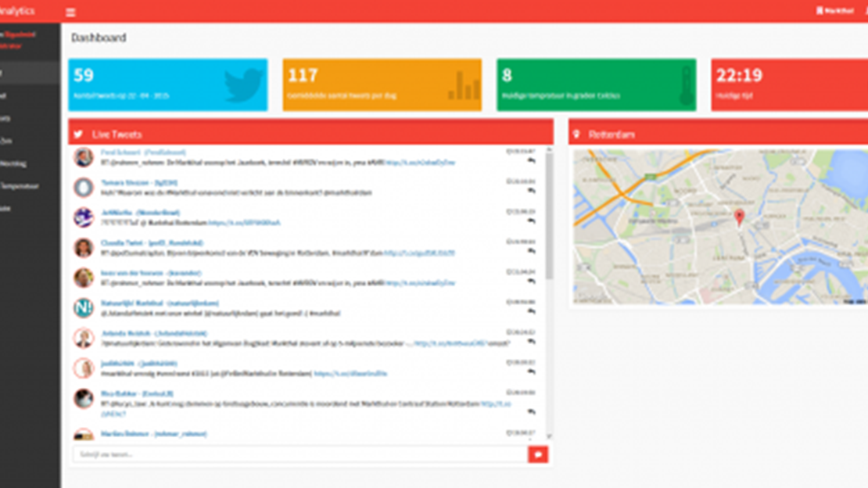The image size is (868, 488).
Task: Click the Twitter icon in Live Tweets header
Action: point(79,135)
